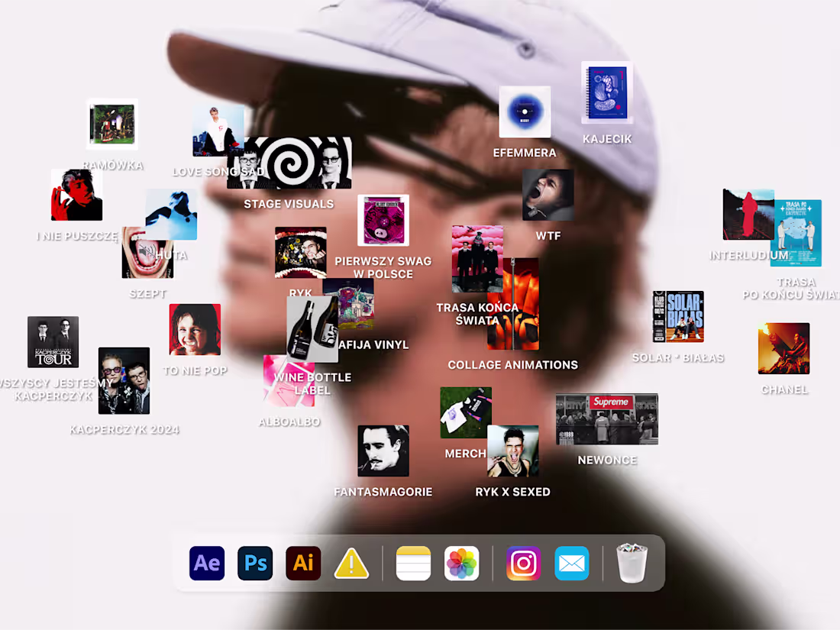Open the WINE BOTTLE LABEL thumbnail
The height and width of the screenshot is (630, 840).
click(312, 329)
